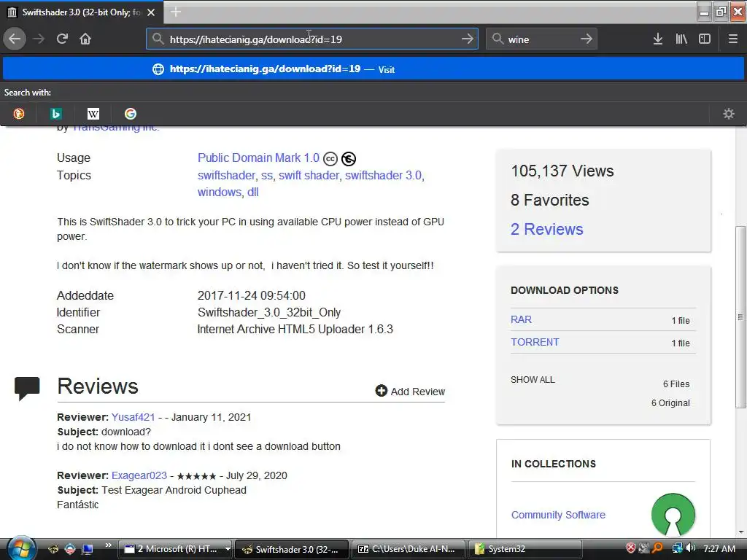The width and height of the screenshot is (747, 560).
Task: Open the dll topic link
Action: (x=253, y=192)
